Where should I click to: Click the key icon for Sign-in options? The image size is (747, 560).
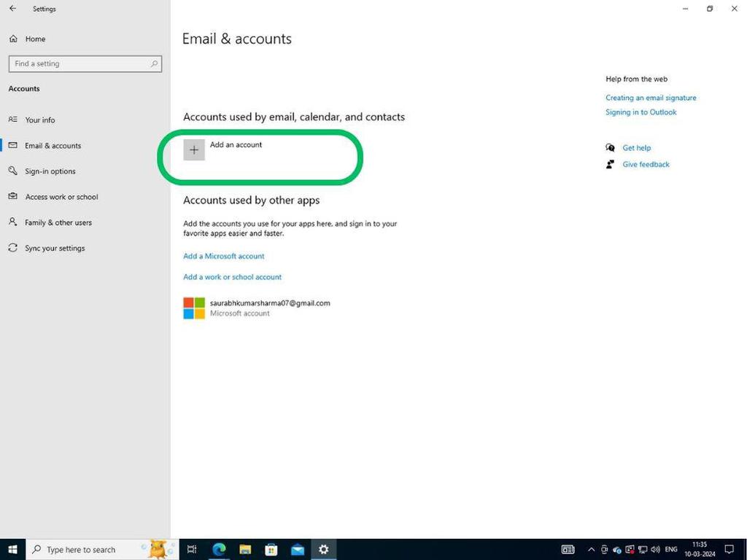tap(13, 171)
